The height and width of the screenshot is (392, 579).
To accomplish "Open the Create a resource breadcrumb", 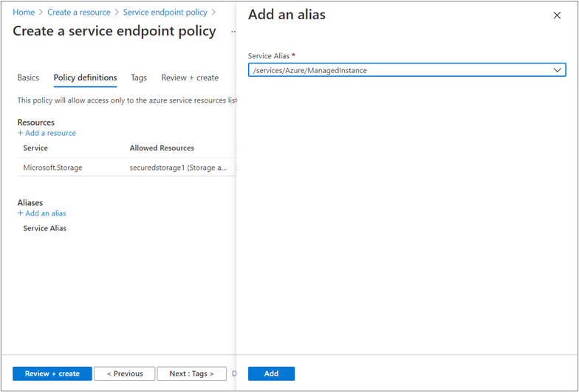I will 79,12.
